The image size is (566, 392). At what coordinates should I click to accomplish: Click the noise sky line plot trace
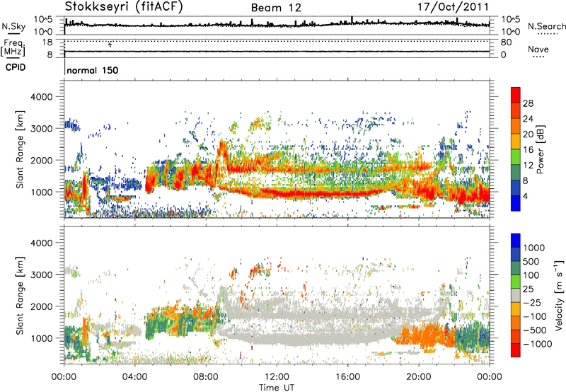tap(277, 25)
